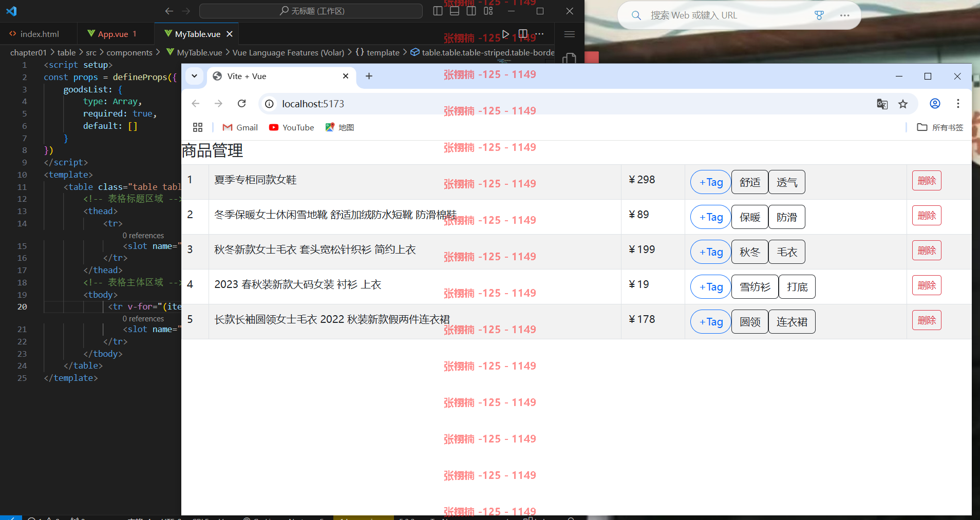The height and width of the screenshot is (520, 980).
Task: Click the VS Code logo icon
Action: pos(11,11)
